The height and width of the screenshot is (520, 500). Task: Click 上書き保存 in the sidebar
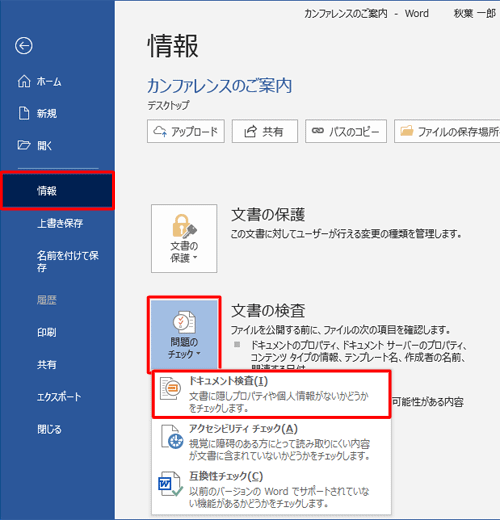click(x=57, y=223)
